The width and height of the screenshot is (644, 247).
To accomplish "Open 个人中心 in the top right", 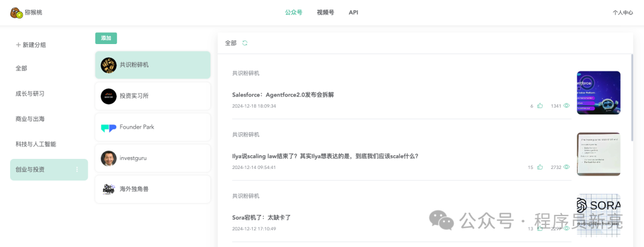I will click(623, 12).
